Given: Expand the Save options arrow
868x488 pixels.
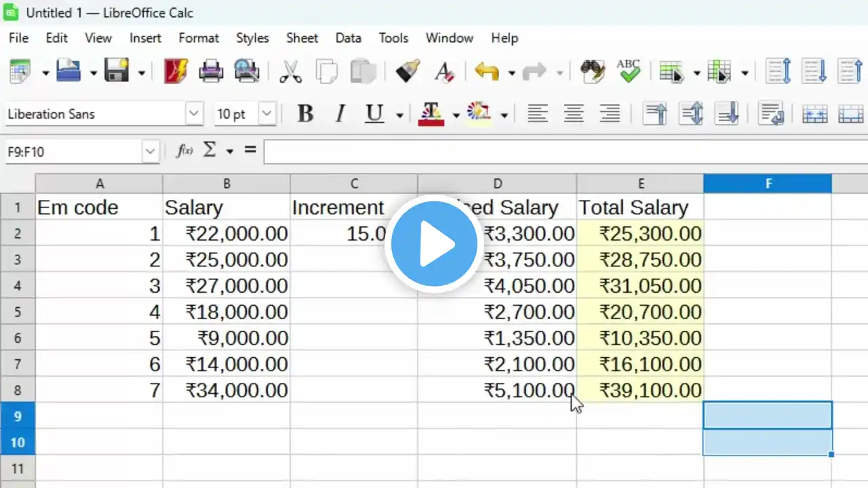Looking at the screenshot, I should point(141,73).
